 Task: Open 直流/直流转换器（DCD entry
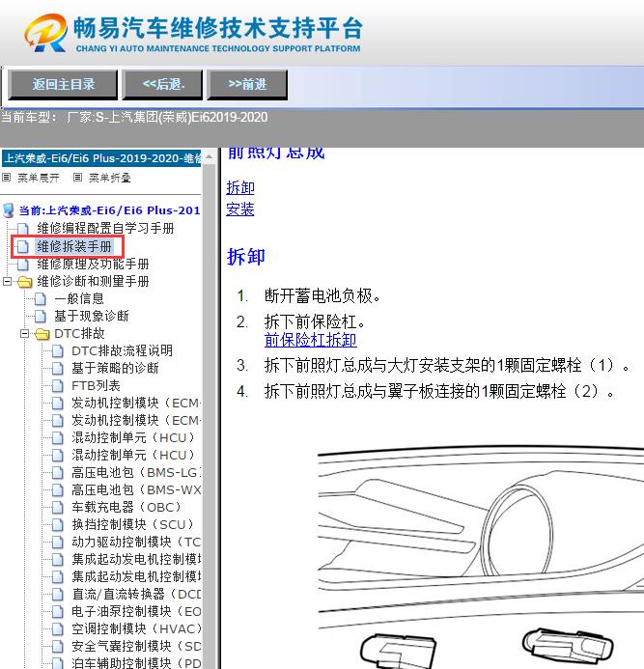(136, 595)
